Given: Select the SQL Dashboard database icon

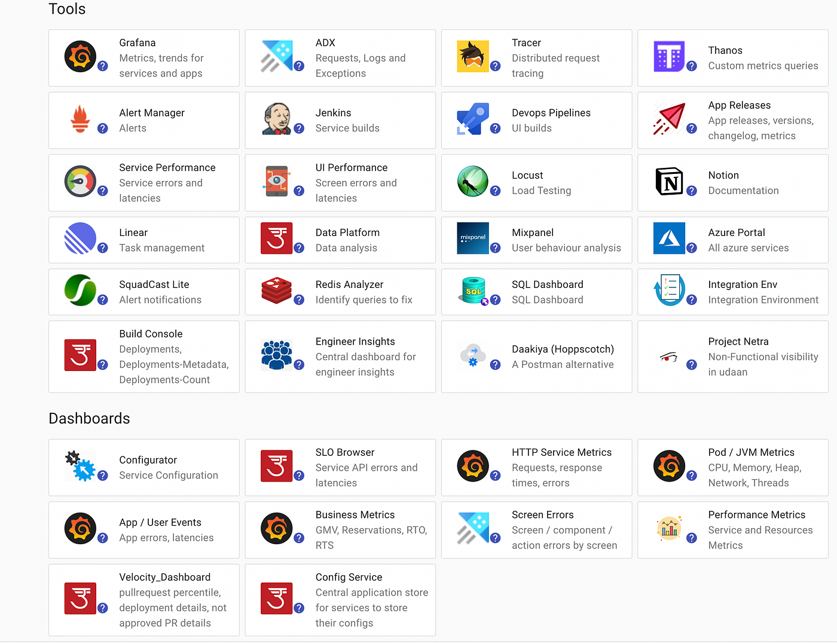Looking at the screenshot, I should [473, 290].
